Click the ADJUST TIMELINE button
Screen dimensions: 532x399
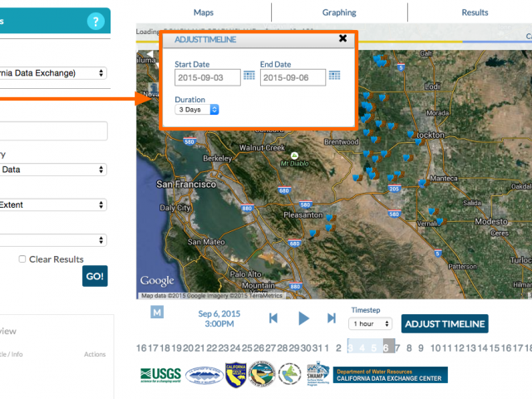tap(445, 324)
